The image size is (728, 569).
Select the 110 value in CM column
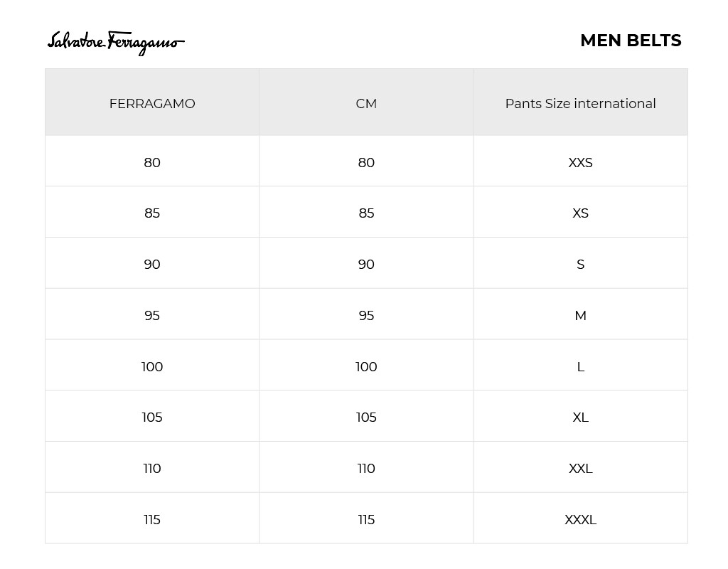click(366, 469)
